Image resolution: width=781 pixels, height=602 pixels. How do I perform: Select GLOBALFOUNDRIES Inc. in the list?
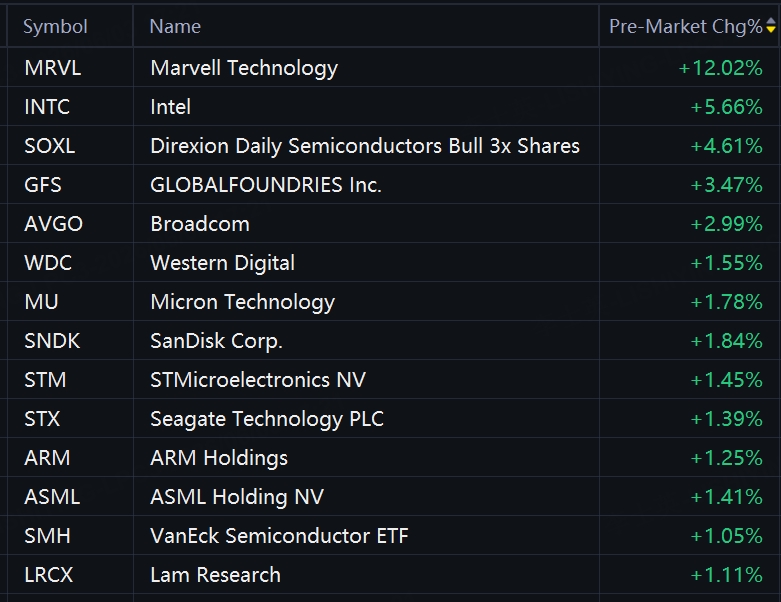click(266, 185)
